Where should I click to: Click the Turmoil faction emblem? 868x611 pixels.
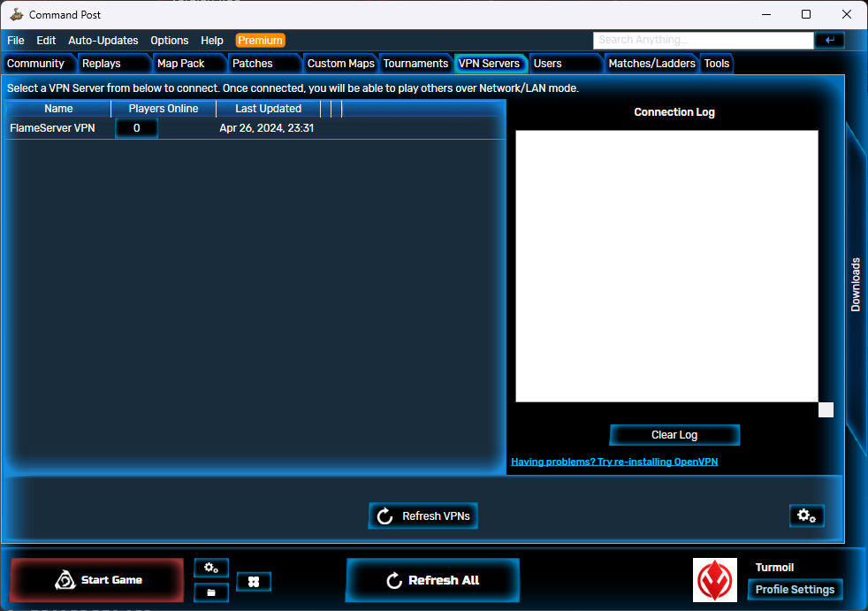tap(714, 580)
